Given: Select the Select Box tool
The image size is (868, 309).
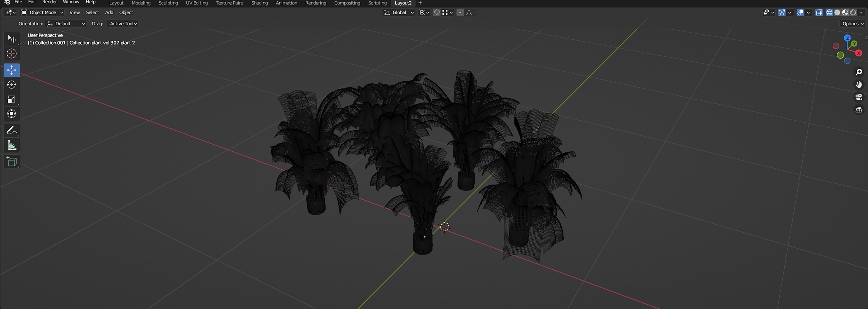Looking at the screenshot, I should pyautogui.click(x=12, y=39).
